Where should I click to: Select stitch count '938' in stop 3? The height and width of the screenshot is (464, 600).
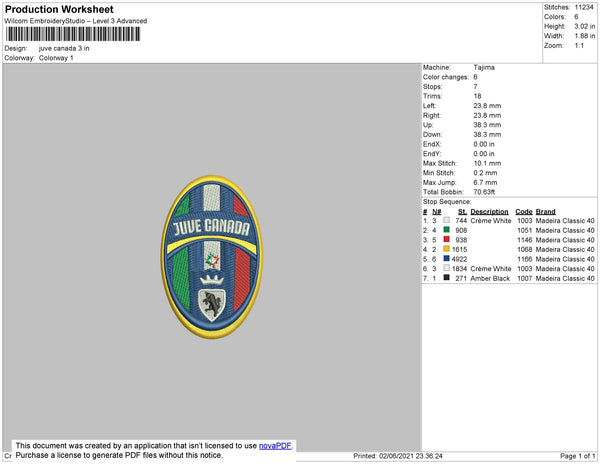(x=461, y=240)
